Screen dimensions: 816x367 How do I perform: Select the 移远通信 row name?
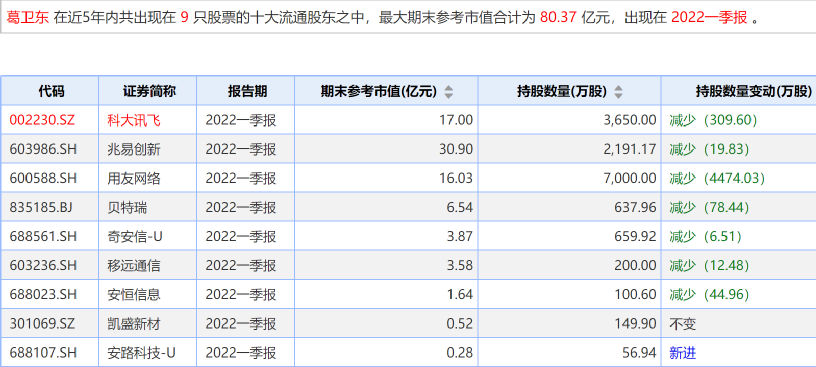point(134,265)
